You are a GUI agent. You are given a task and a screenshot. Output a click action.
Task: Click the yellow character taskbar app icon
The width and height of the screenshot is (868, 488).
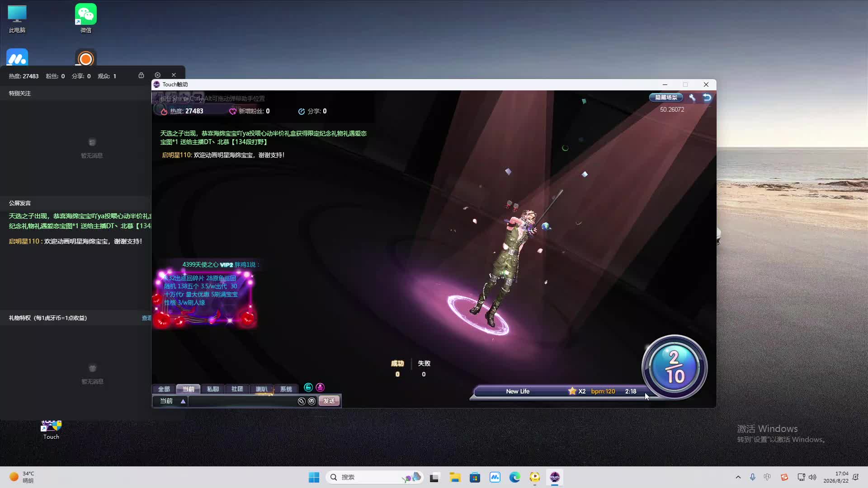pos(534,477)
